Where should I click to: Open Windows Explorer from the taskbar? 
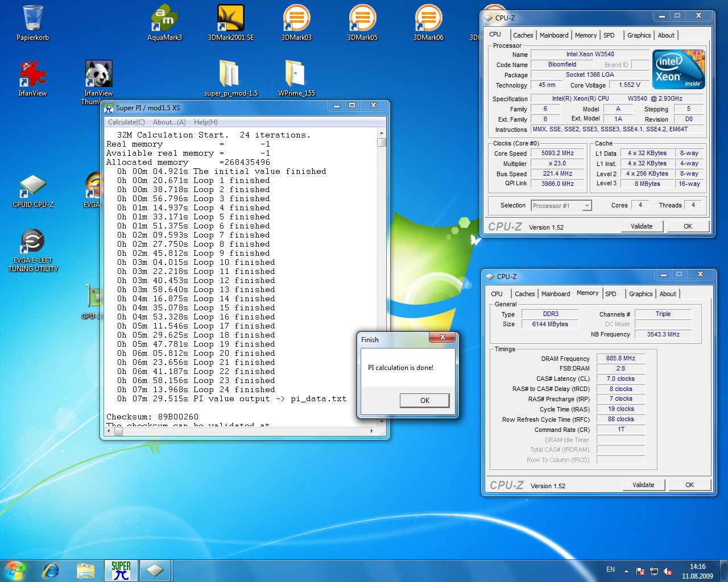tap(85, 571)
